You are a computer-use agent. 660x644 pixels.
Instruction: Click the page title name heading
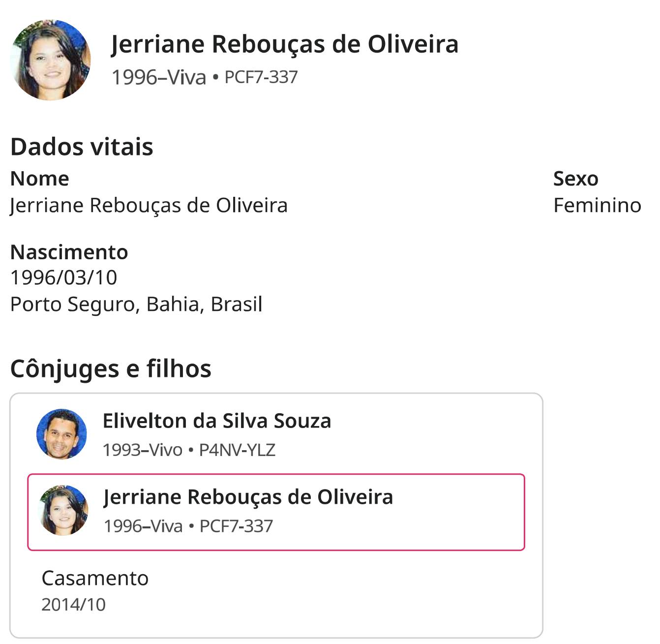tap(285, 44)
